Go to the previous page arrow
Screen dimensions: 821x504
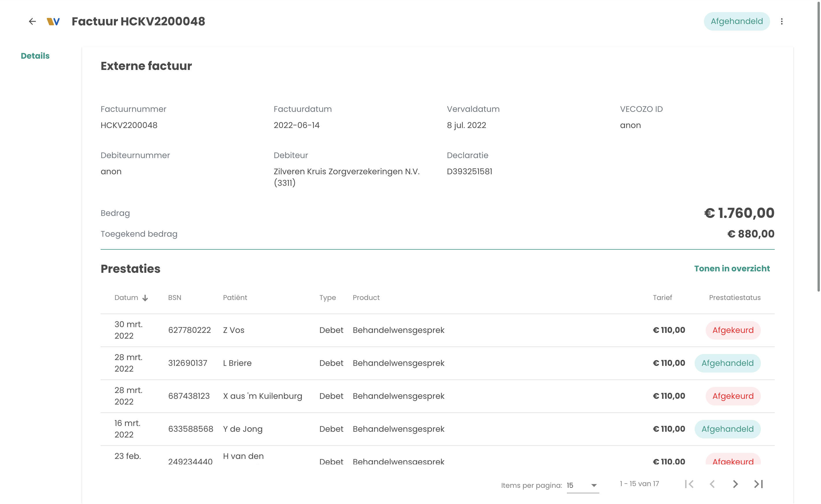pos(712,484)
